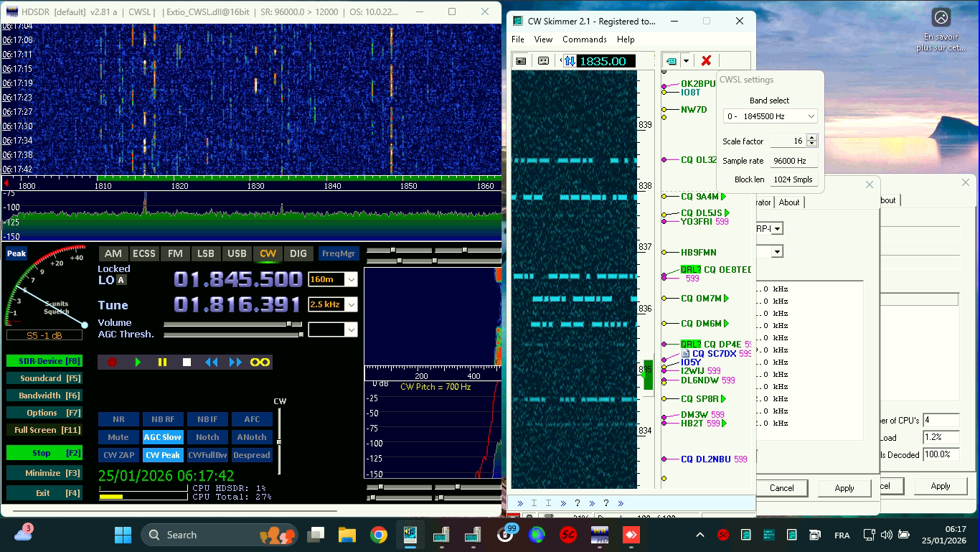Click the fast forward double-arrow icon
Viewport: 980px width, 552px height.
click(x=235, y=362)
